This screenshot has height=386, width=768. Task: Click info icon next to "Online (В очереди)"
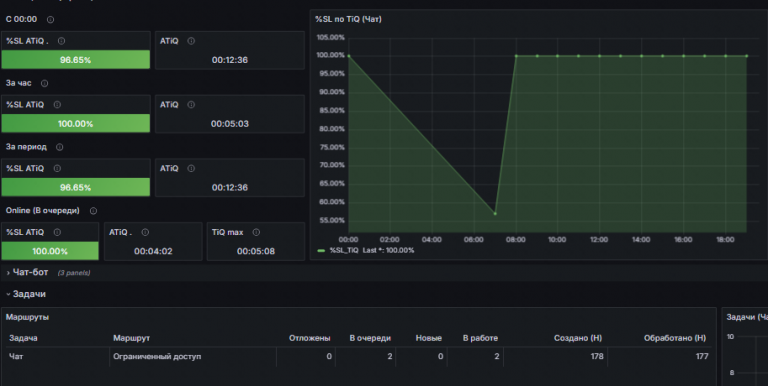tap(93, 211)
